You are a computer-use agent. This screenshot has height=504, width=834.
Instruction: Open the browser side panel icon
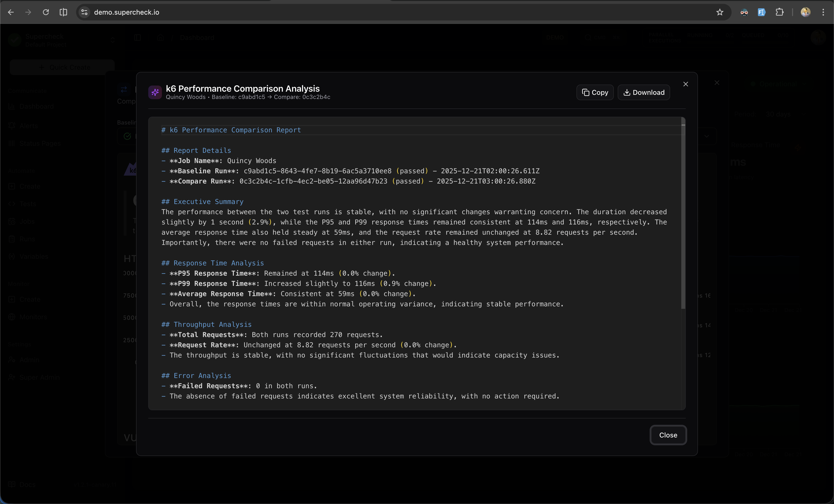(63, 12)
